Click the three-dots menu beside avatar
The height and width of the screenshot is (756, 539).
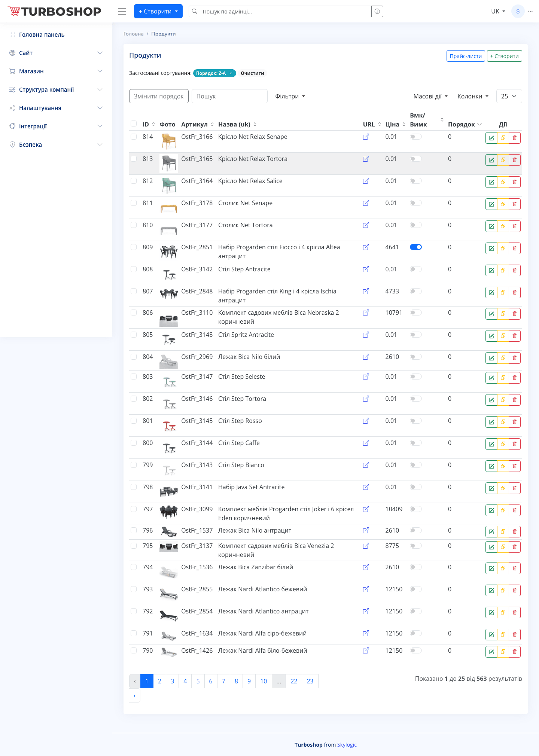point(530,11)
